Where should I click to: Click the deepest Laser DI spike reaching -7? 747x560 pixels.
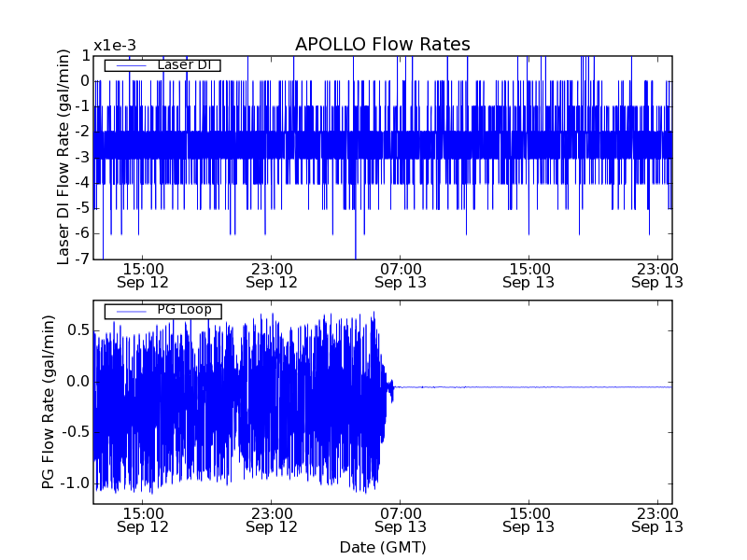pyautogui.click(x=356, y=254)
